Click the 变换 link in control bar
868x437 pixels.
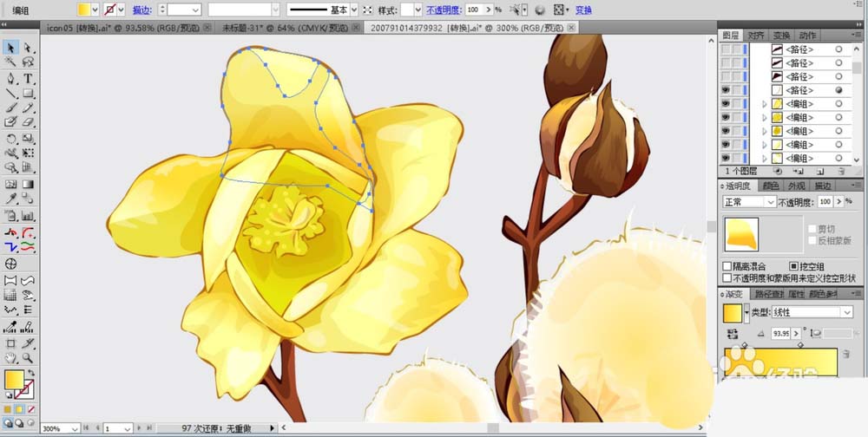[583, 10]
